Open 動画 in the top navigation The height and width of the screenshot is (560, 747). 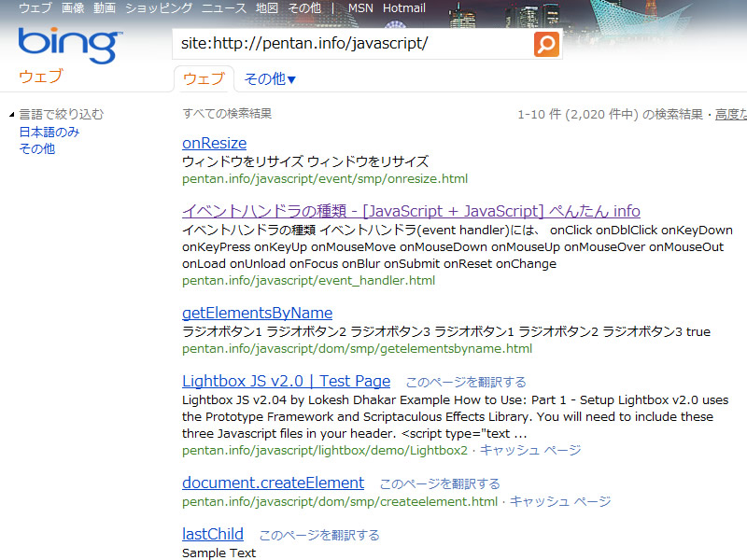tap(105, 8)
